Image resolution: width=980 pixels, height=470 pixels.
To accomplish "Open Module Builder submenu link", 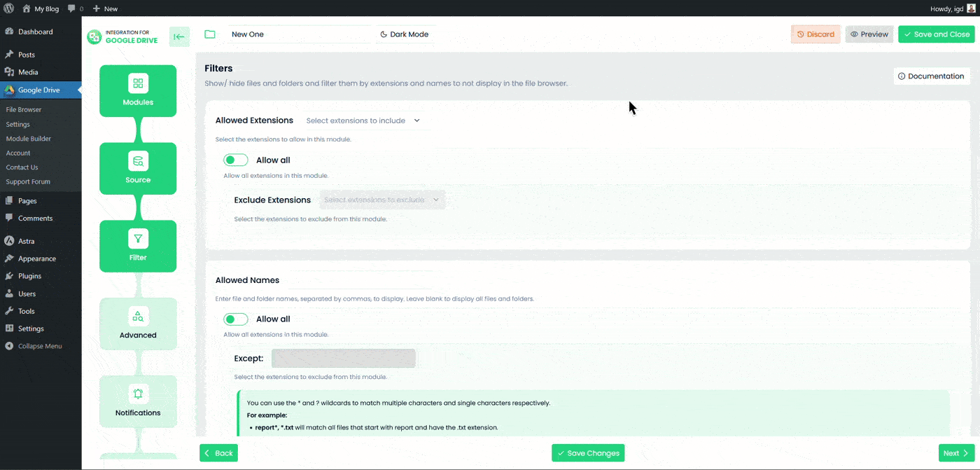I will point(29,139).
